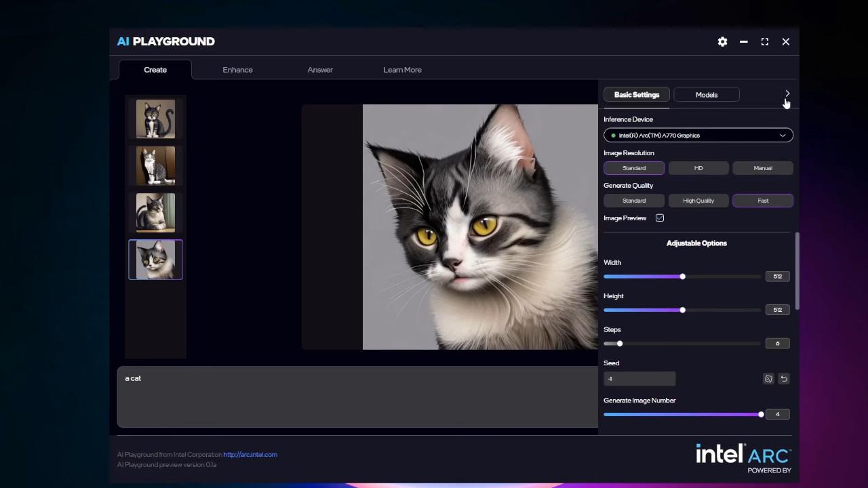Screen dimensions: 868x488
Task: Toggle the Image Preview checkbox
Action: click(660, 218)
